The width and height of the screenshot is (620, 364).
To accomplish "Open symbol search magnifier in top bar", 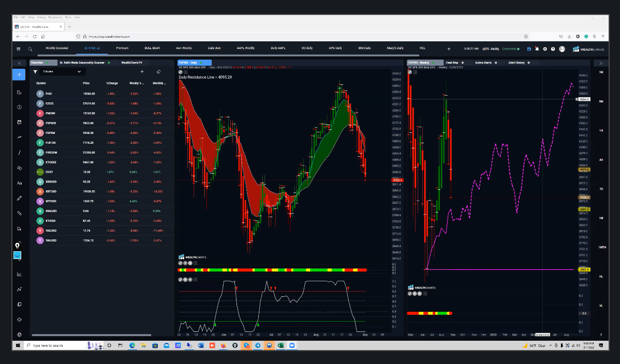I will pyautogui.click(x=30, y=49).
